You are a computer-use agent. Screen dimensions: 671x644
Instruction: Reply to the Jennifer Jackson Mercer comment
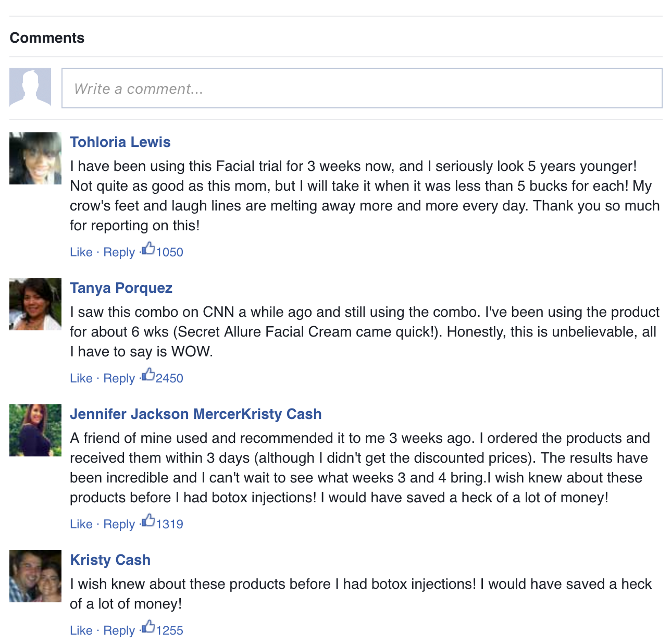pos(119,524)
